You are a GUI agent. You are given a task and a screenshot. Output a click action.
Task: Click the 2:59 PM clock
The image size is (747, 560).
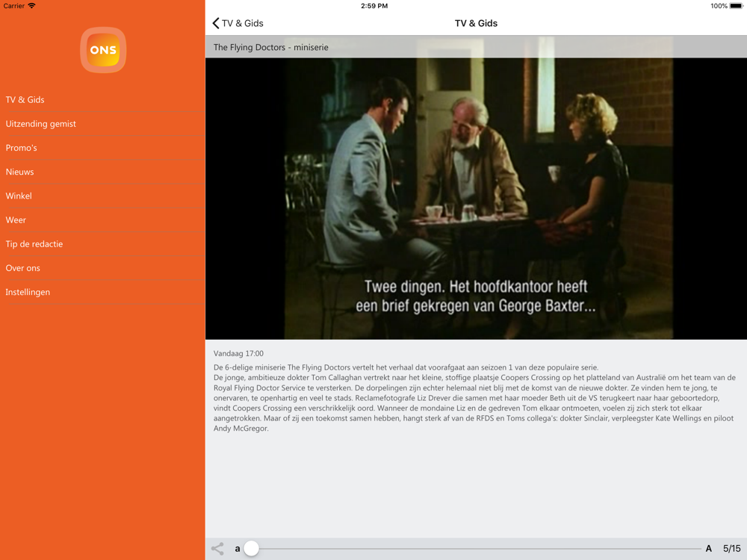point(374,6)
